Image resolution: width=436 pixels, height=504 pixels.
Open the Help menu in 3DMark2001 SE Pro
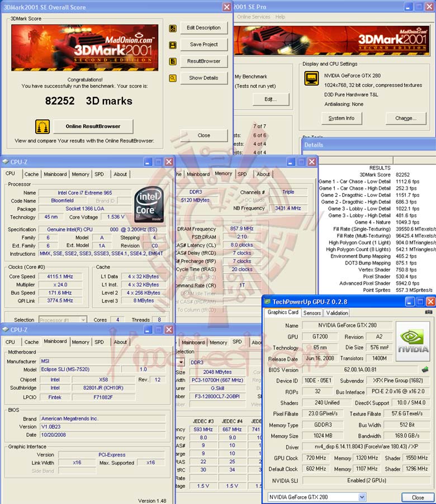pos(280,17)
